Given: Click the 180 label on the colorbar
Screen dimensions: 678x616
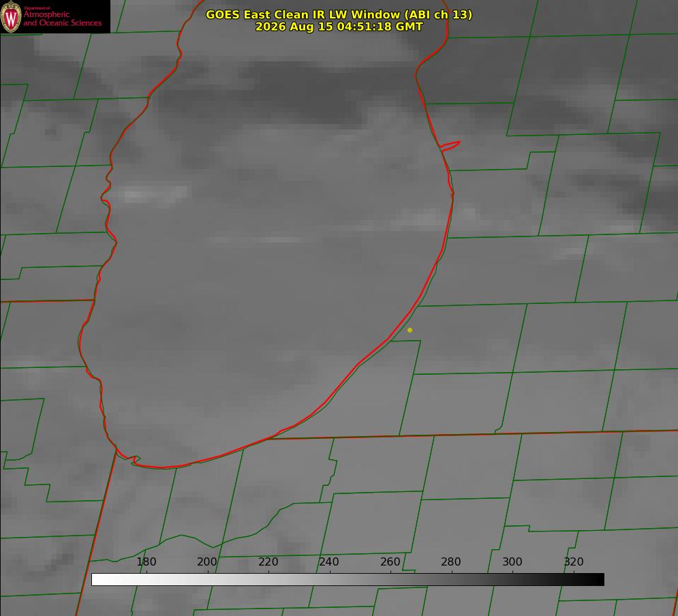Looking at the screenshot, I should coord(146,561).
